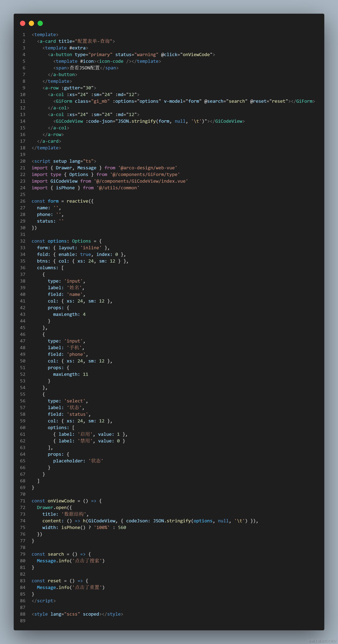Click the '@arco-design/web-vue' import string
The image size is (338, 644).
(148, 168)
